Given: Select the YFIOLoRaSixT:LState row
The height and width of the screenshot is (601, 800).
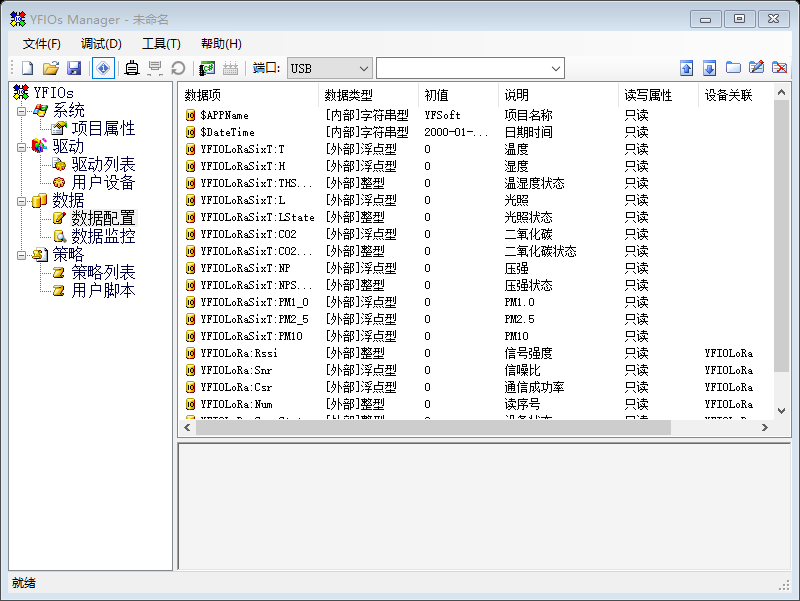Looking at the screenshot, I should 476,217.
